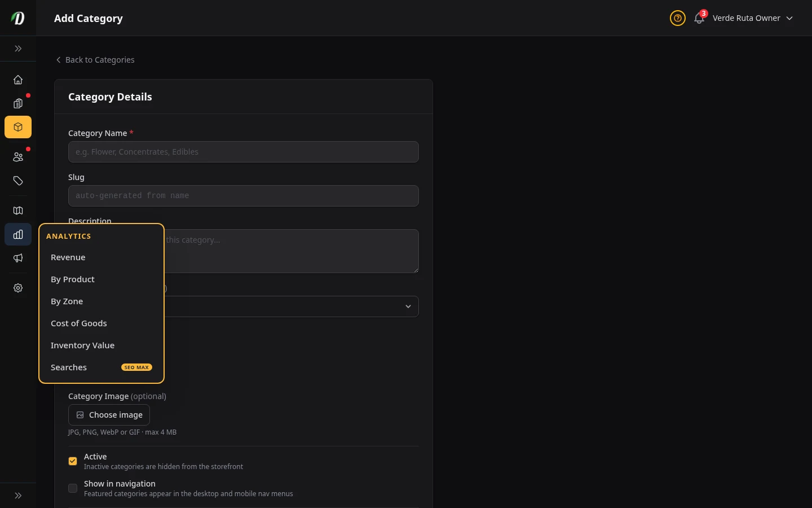Expand the Verde Ruta Owner account dropdown
This screenshot has height=508, width=812.
click(753, 18)
